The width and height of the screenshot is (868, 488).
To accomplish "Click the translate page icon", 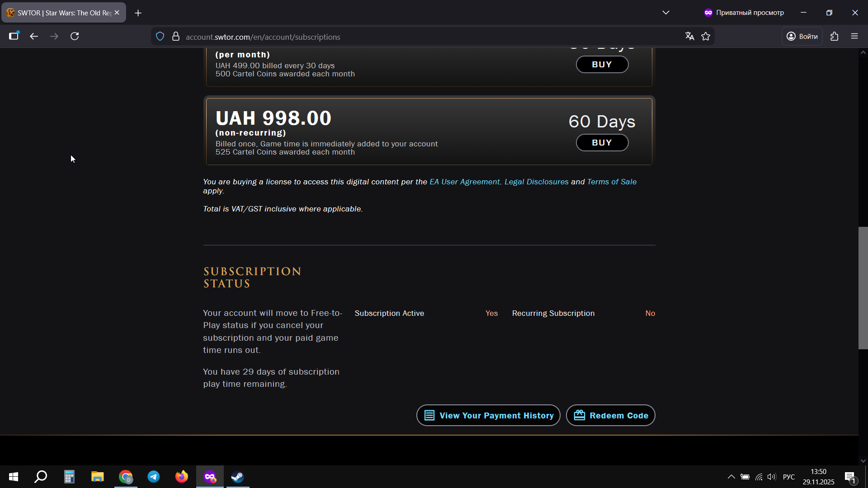I will 689,37.
